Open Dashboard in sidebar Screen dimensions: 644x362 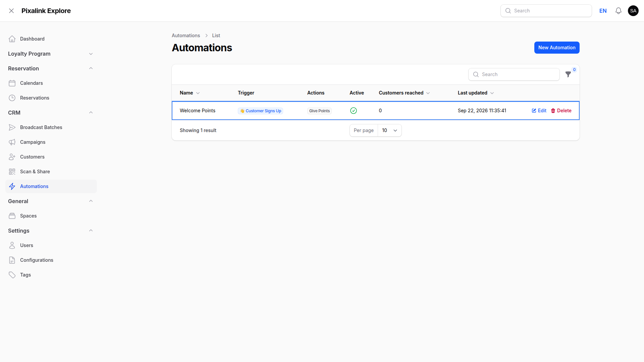51,39
